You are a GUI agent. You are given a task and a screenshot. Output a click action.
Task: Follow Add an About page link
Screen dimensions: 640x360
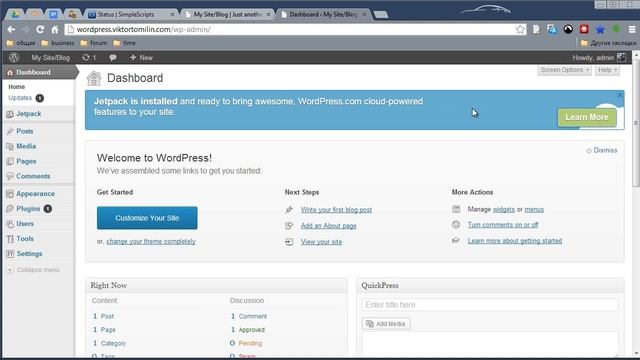pos(329,226)
